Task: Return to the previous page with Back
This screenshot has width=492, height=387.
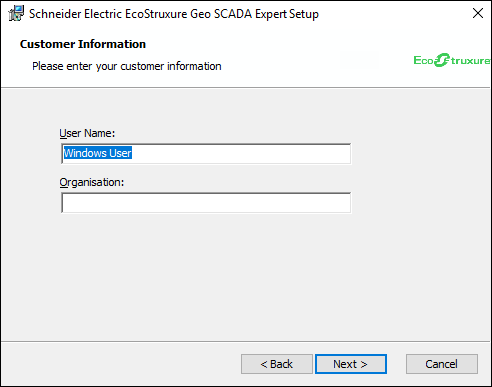Action: [x=277, y=364]
